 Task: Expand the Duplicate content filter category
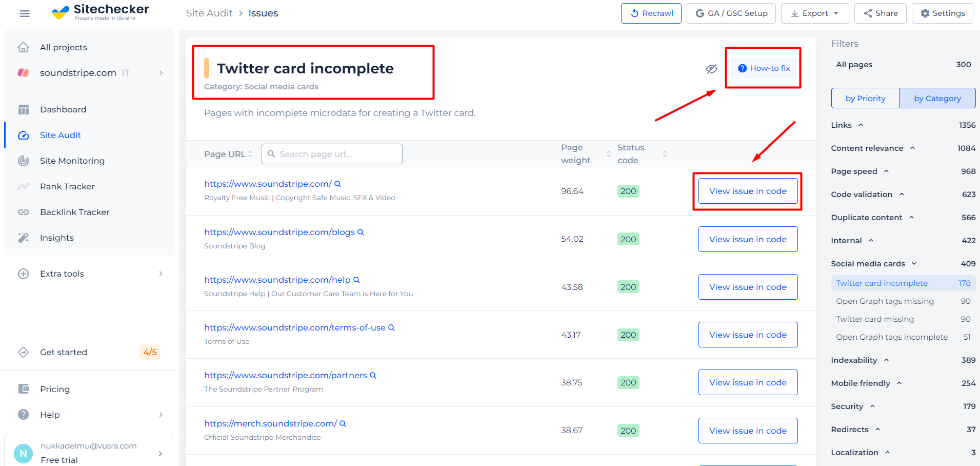click(911, 218)
